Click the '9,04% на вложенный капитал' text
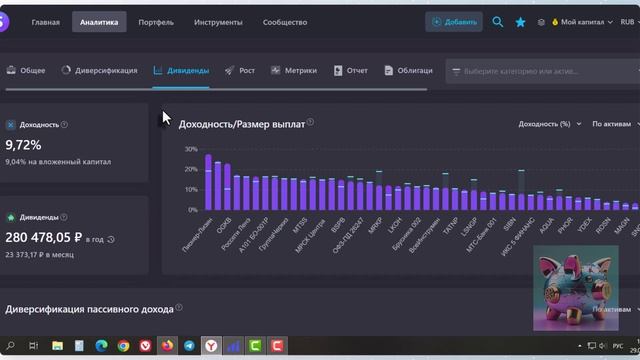Screen dimensions: 640x360 point(58,162)
